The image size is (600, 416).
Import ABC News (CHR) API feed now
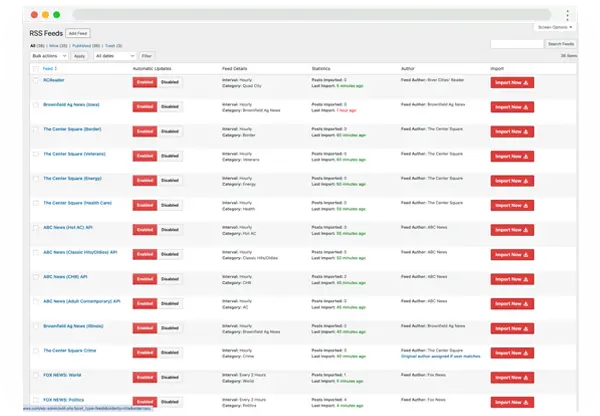tap(511, 278)
